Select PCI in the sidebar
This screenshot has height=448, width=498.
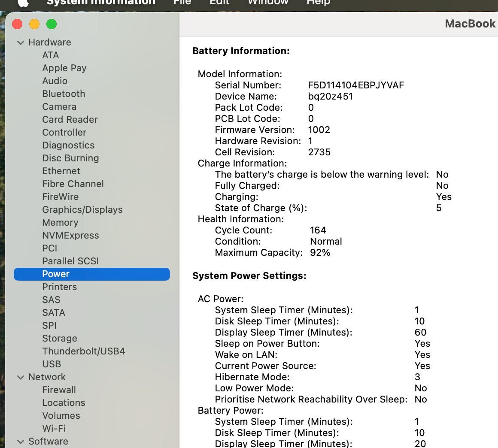[x=50, y=248]
